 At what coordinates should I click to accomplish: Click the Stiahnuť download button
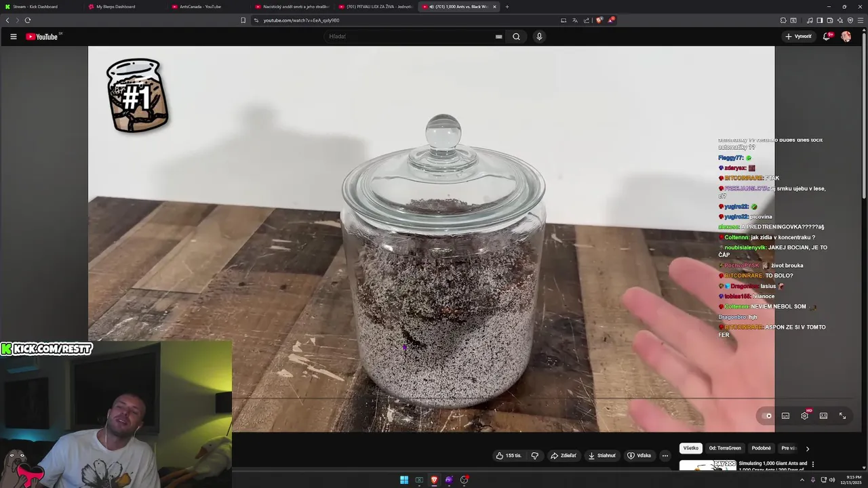pos(602,455)
